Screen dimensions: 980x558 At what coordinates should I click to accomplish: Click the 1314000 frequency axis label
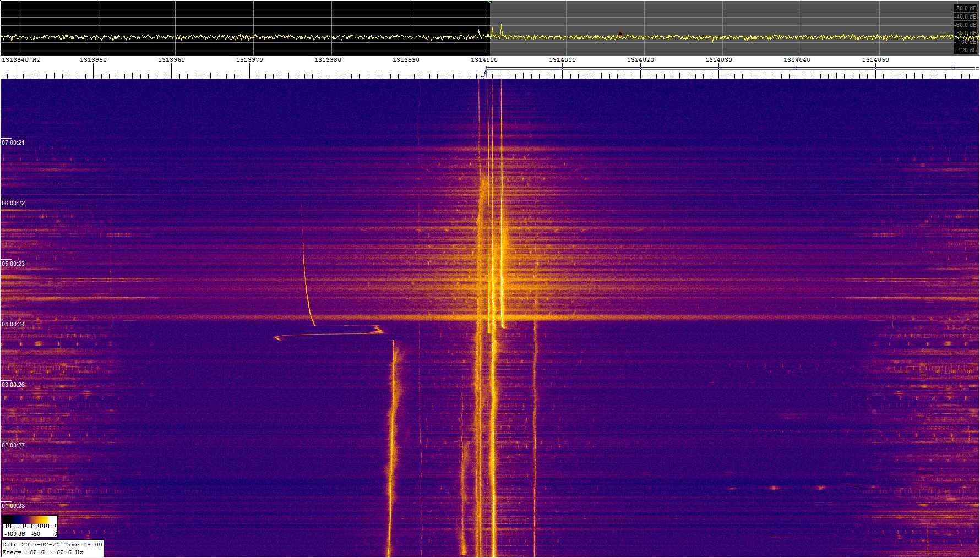484,59
